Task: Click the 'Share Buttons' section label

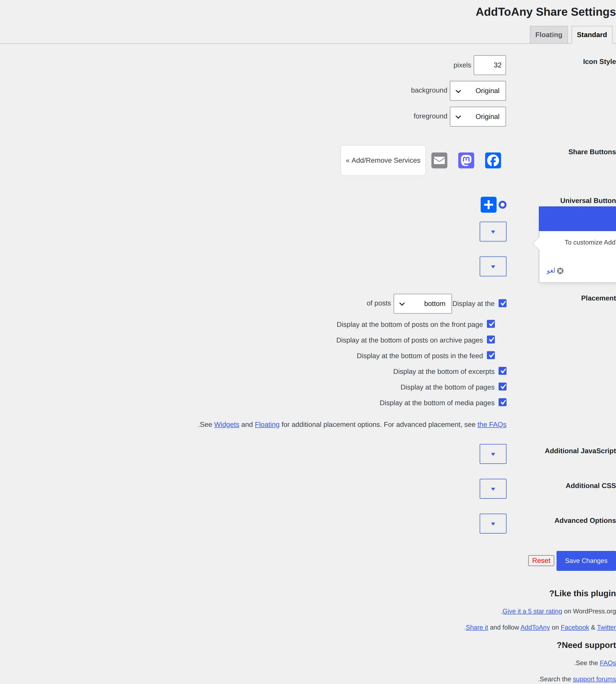Action: point(592,152)
